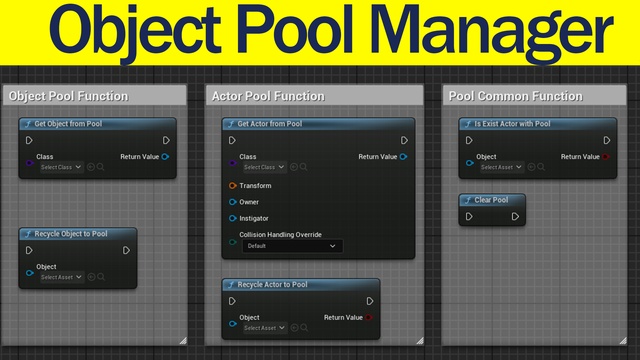Click the browse magnifier icon in Get Object from Pool
Screen dimensions: 640x360
(x=100, y=167)
